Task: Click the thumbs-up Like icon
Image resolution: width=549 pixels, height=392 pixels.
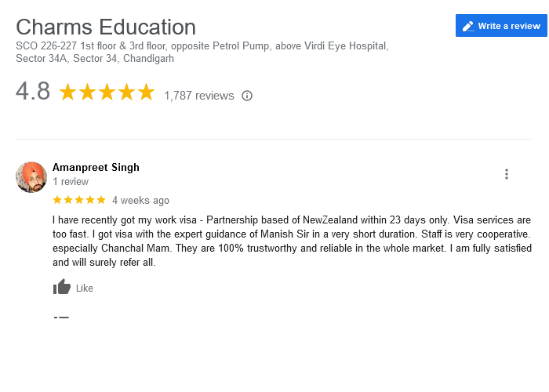Action: [x=62, y=287]
